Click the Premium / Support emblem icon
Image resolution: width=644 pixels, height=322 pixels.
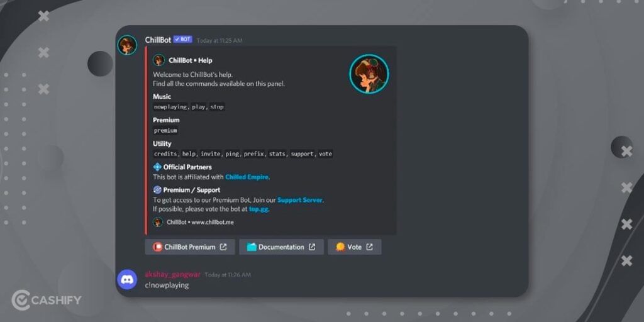157,190
